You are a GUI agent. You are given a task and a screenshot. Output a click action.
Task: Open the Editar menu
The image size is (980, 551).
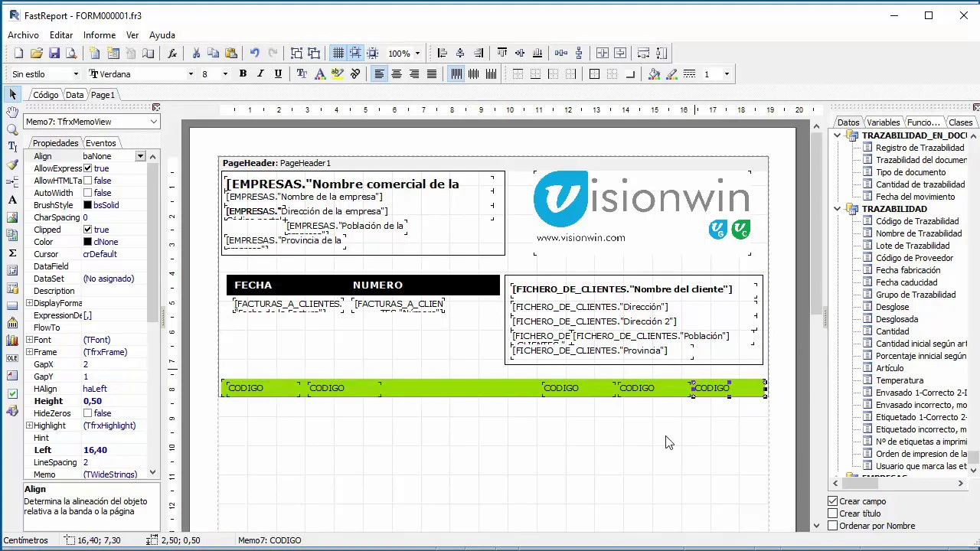point(61,35)
